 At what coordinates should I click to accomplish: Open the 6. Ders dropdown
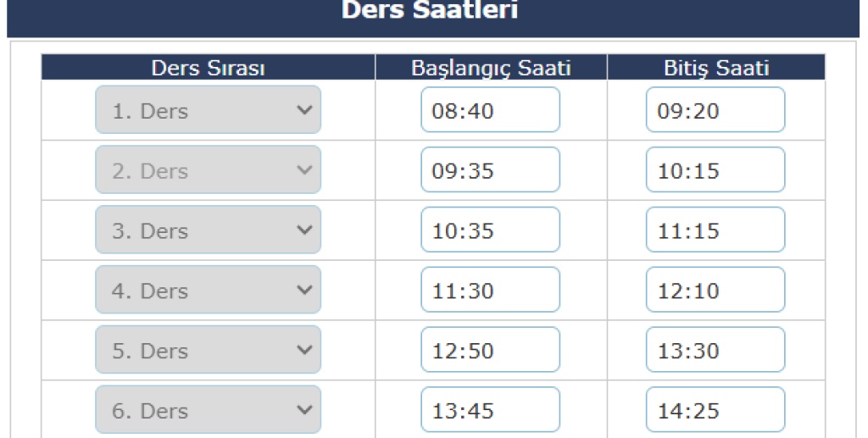point(208,411)
